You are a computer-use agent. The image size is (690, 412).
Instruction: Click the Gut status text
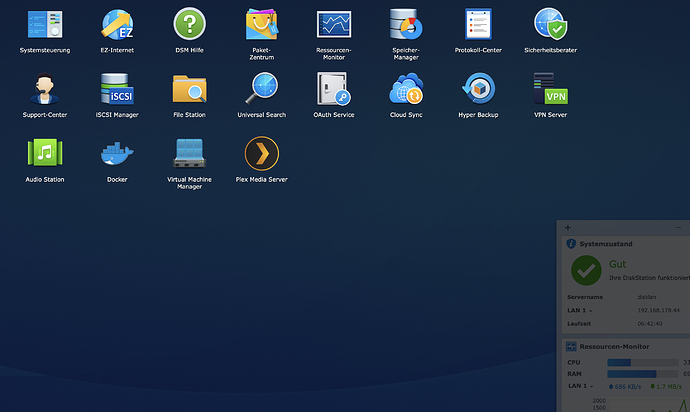617,264
